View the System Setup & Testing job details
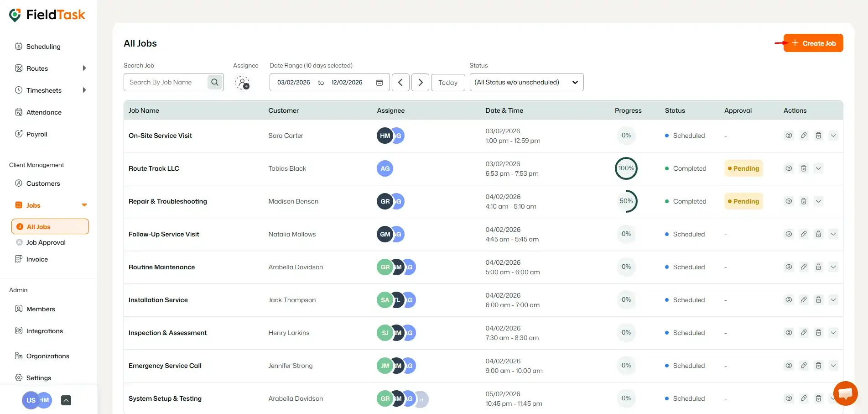 [789, 398]
